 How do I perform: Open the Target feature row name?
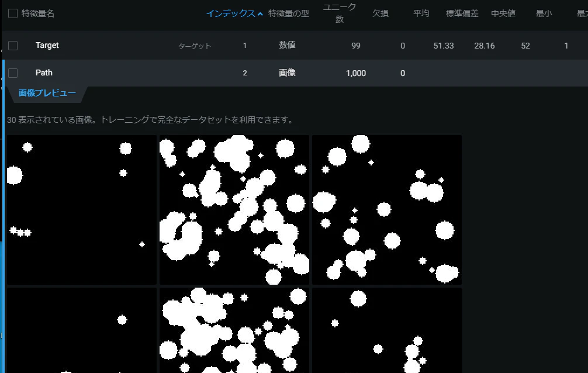point(47,45)
